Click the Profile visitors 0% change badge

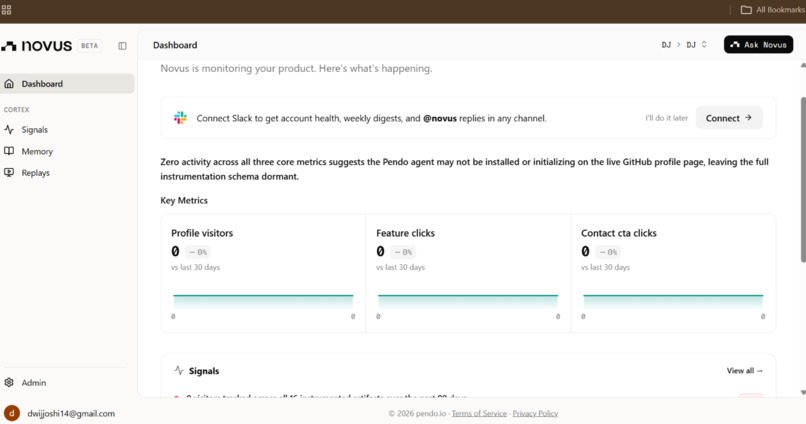(198, 252)
